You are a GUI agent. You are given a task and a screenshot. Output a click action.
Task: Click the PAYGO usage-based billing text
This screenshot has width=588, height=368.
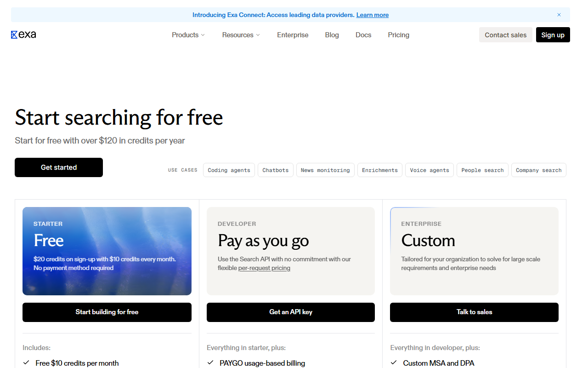coord(262,363)
